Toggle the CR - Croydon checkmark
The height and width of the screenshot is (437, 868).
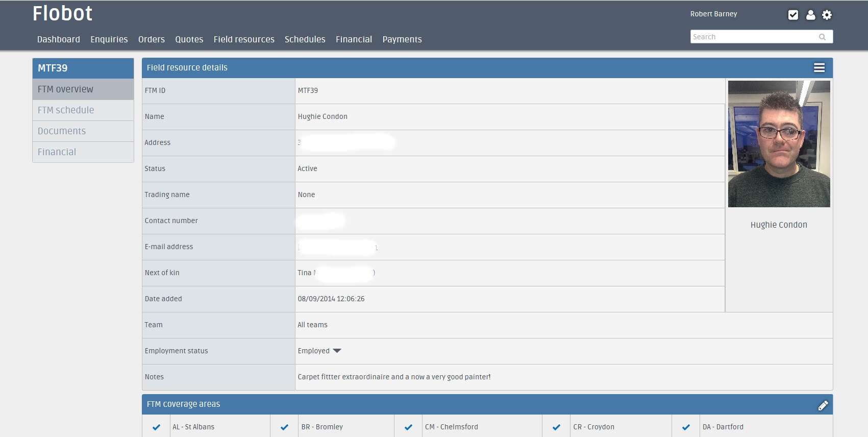coord(556,427)
